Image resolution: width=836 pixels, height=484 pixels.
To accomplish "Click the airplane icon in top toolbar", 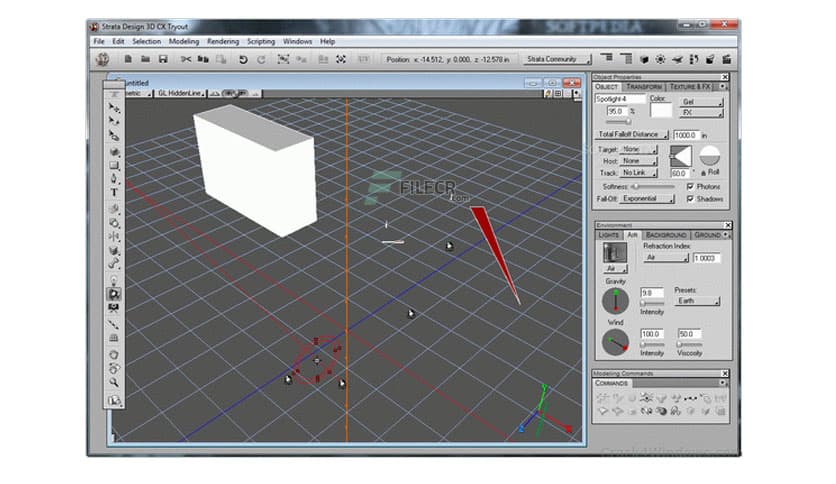I will coord(677,59).
